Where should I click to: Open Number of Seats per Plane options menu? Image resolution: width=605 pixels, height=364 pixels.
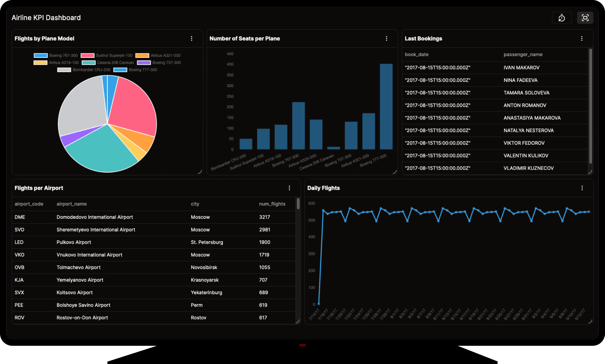386,39
